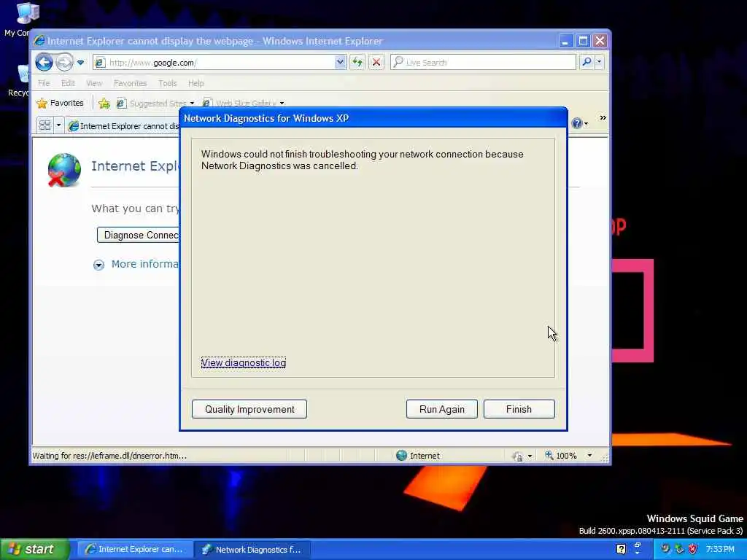Click the help question mark icon in taskbar
Screen dimensions: 747x560
622,550
